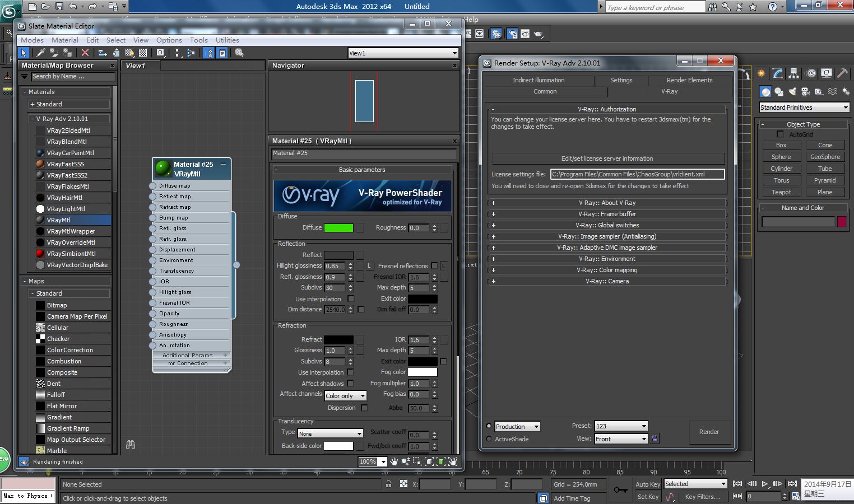Click the Render button
Image resolution: width=854 pixels, height=504 pixels.
coord(709,432)
